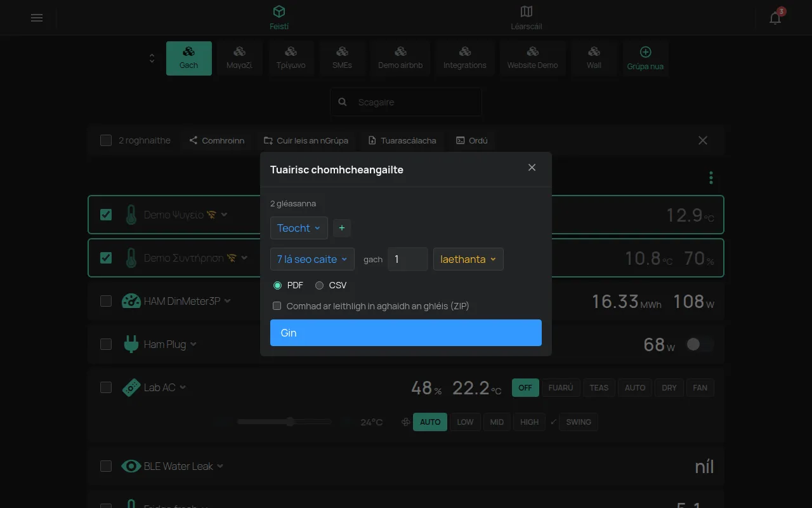Click the Gin generate button
Image resolution: width=812 pixels, height=508 pixels.
(406, 333)
